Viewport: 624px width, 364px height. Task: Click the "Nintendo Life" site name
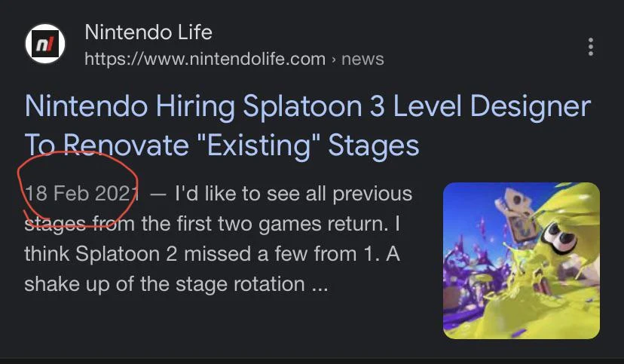point(148,32)
